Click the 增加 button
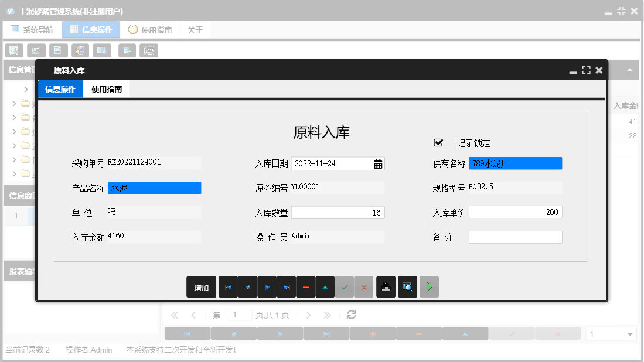This screenshot has width=644, height=362. [201, 287]
